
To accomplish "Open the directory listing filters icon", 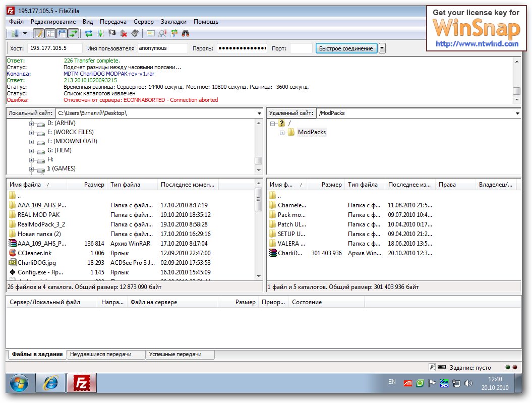I will tap(151, 34).
